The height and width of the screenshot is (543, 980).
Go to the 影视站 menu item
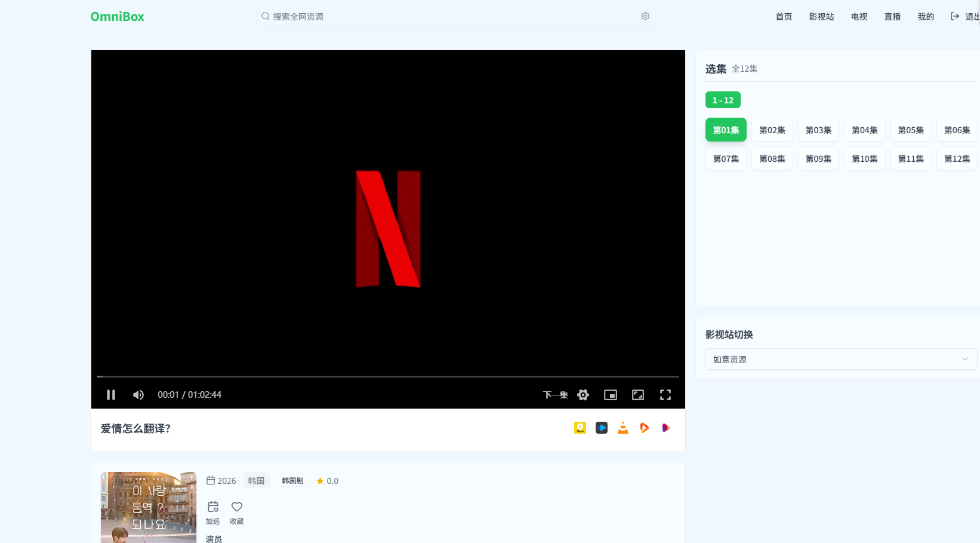[821, 17]
